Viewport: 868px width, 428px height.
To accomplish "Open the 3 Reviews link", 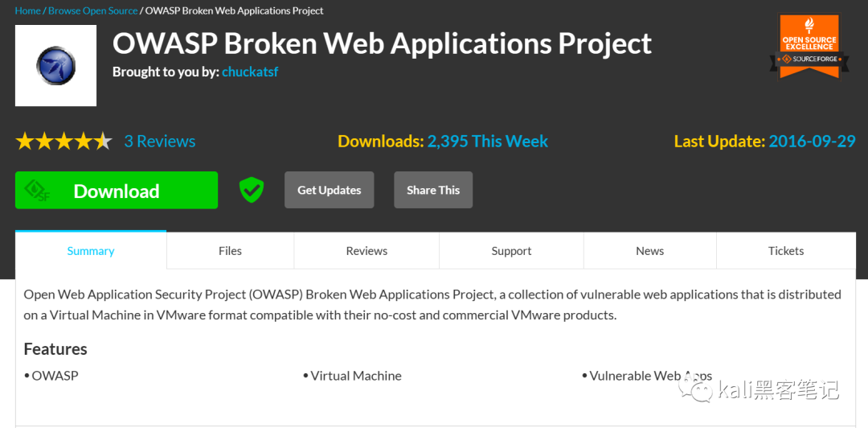I will (160, 142).
